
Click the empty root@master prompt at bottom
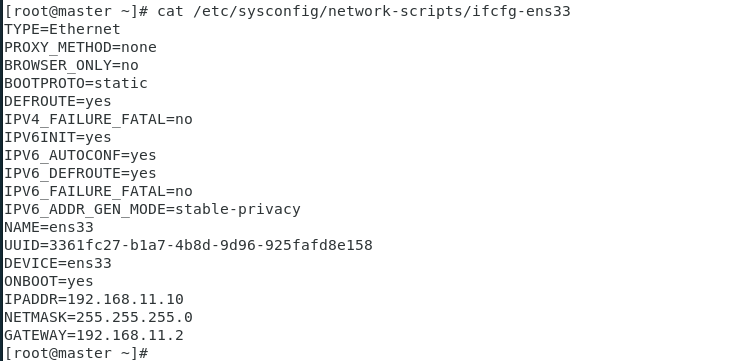[76, 353]
